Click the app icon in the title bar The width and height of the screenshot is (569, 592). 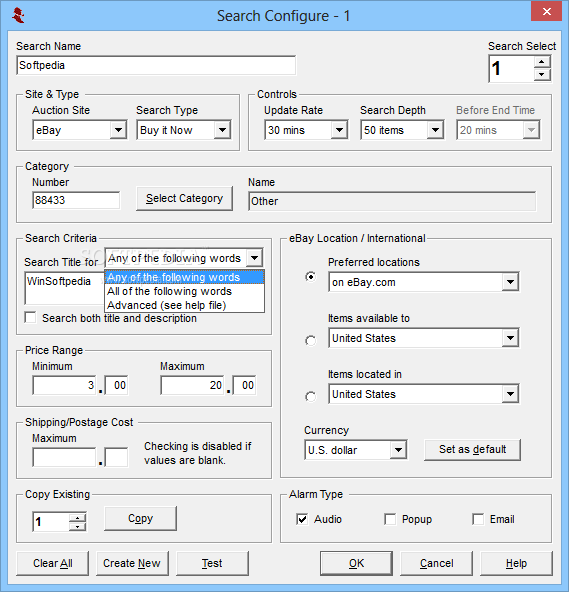pyautogui.click(x=18, y=15)
